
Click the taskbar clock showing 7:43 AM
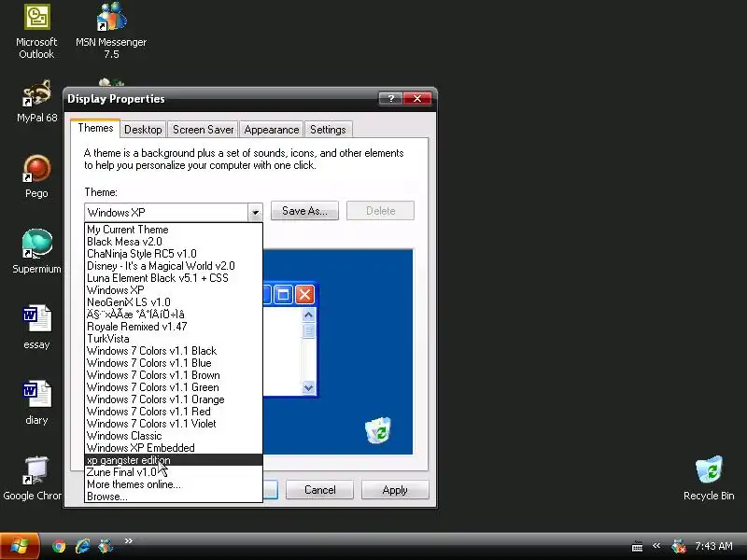click(713, 546)
